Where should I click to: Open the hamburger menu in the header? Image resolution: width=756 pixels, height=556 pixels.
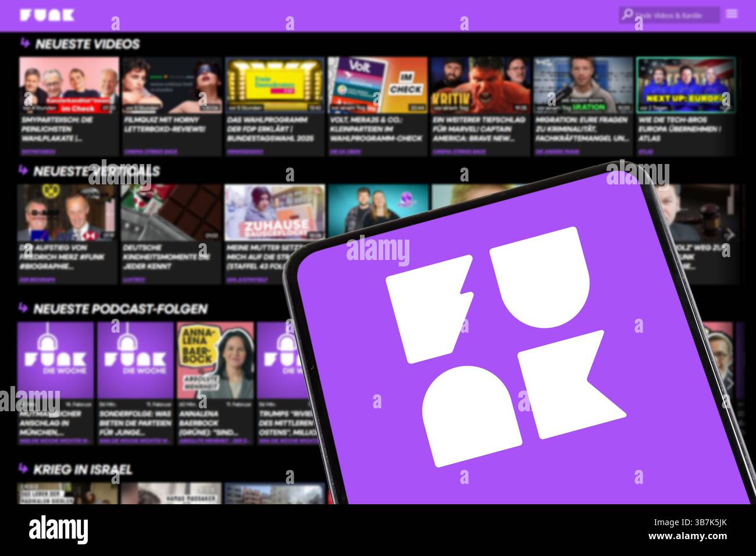[x=732, y=14]
